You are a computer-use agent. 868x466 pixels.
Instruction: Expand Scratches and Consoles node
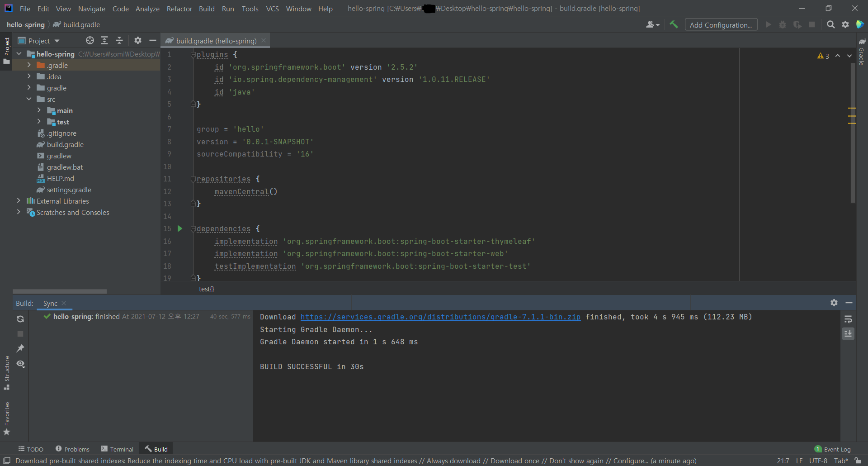[19, 212]
